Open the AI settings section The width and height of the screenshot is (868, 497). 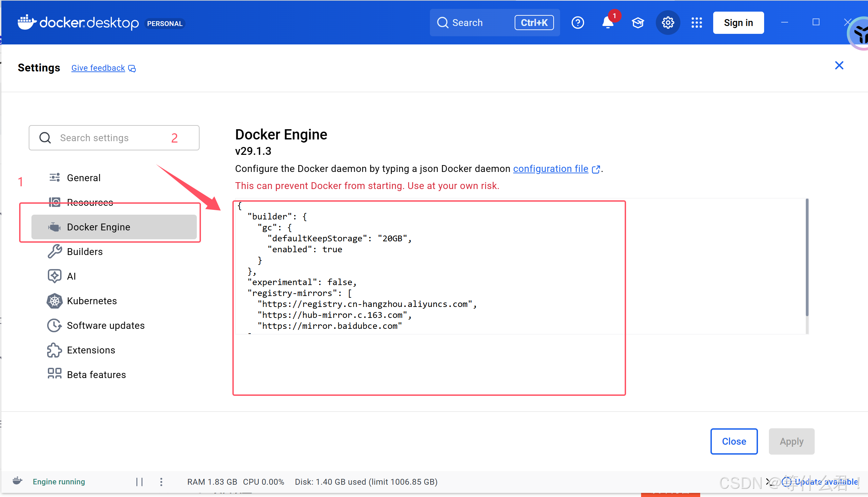[71, 276]
